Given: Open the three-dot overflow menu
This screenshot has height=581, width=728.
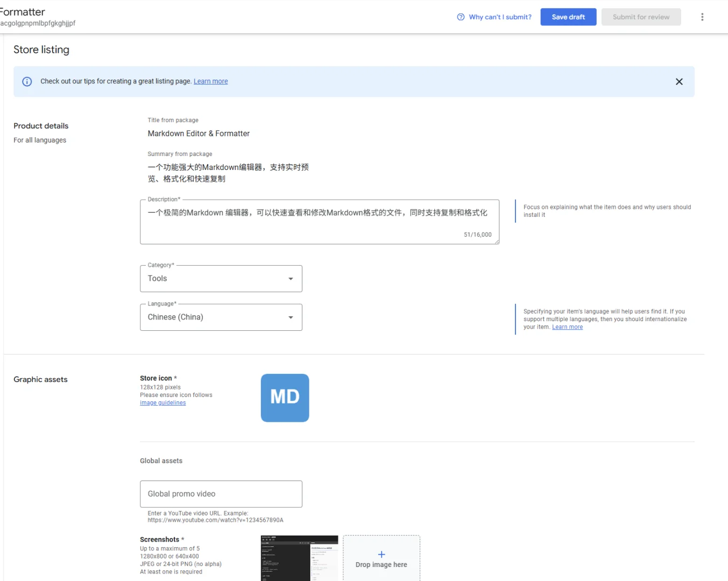Looking at the screenshot, I should (x=702, y=17).
